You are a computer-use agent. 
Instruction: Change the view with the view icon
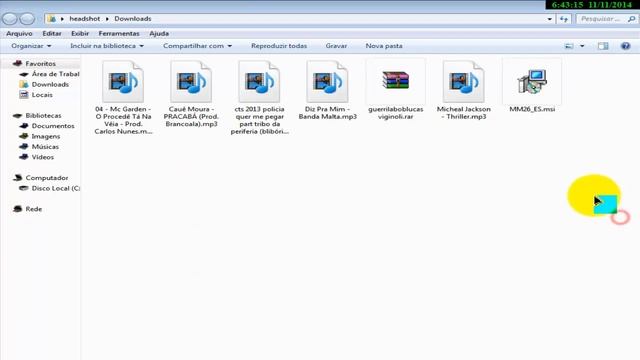coord(569,46)
